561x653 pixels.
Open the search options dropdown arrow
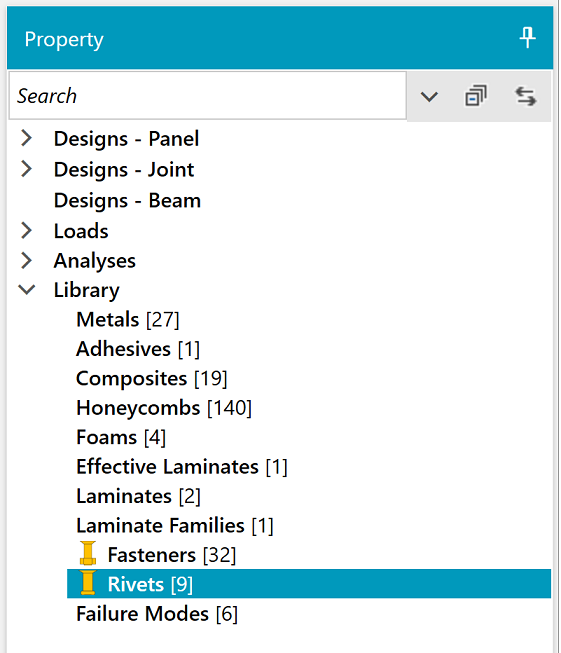[429, 97]
